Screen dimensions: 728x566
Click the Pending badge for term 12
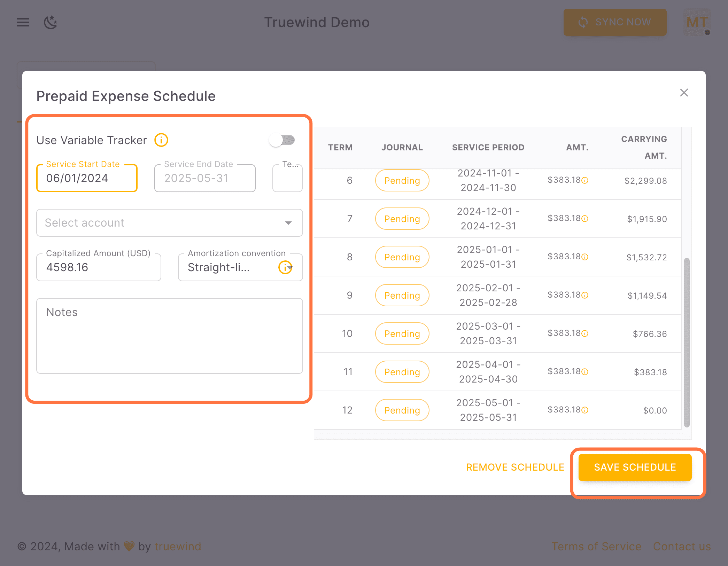(x=402, y=410)
